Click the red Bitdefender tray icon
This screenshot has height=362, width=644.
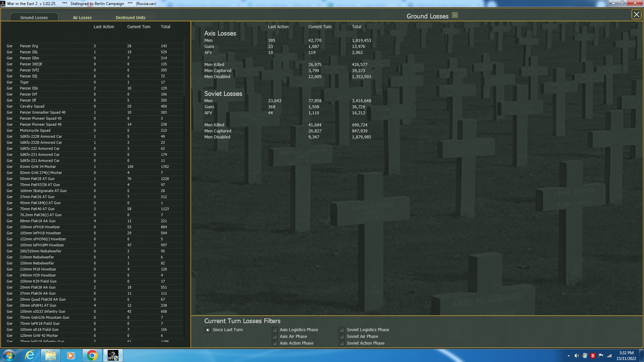pos(593,356)
